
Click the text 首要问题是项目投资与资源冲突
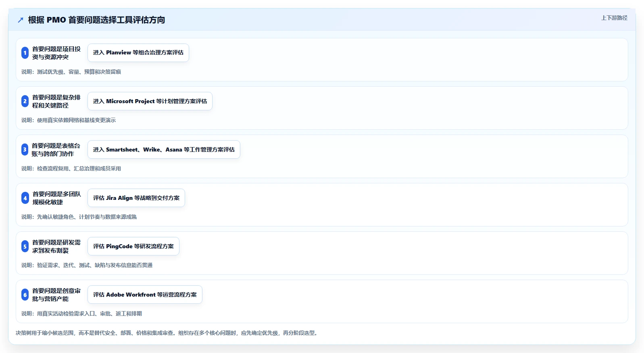56,53
